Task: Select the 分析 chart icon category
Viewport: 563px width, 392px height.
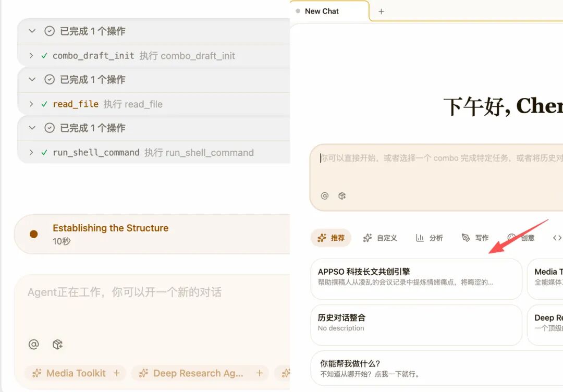Action: [x=421, y=238]
